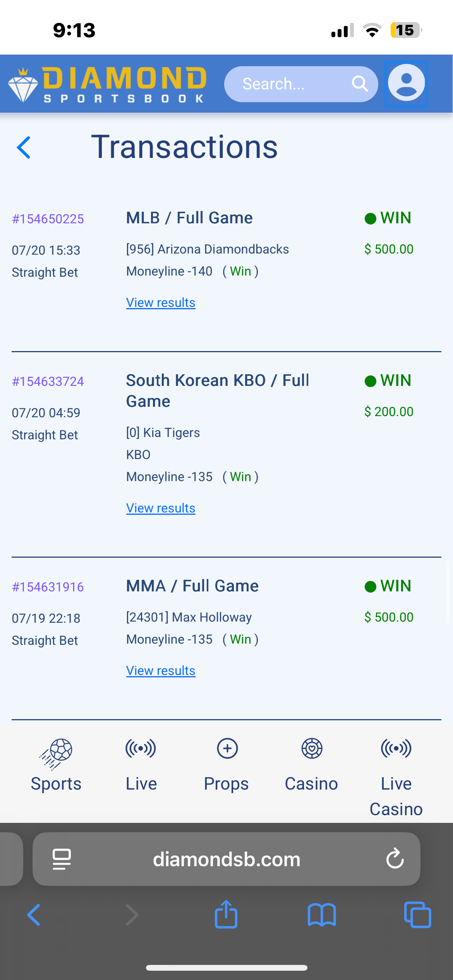Viewport: 453px width, 980px height.
Task: View results for Max Holloway bet
Action: [x=161, y=671]
